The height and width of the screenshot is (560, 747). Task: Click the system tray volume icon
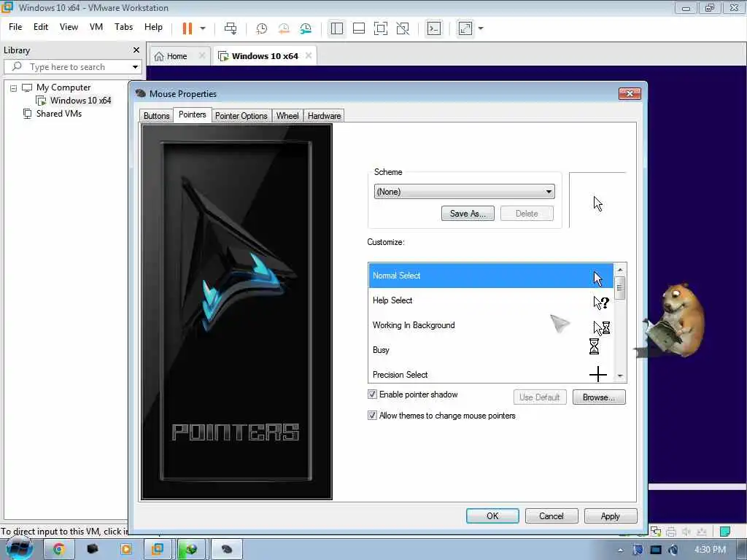coord(673,550)
